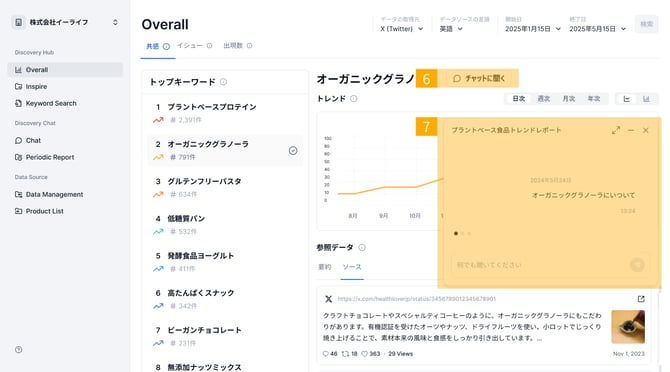Click the first pagination dot in chat panel

click(x=456, y=234)
